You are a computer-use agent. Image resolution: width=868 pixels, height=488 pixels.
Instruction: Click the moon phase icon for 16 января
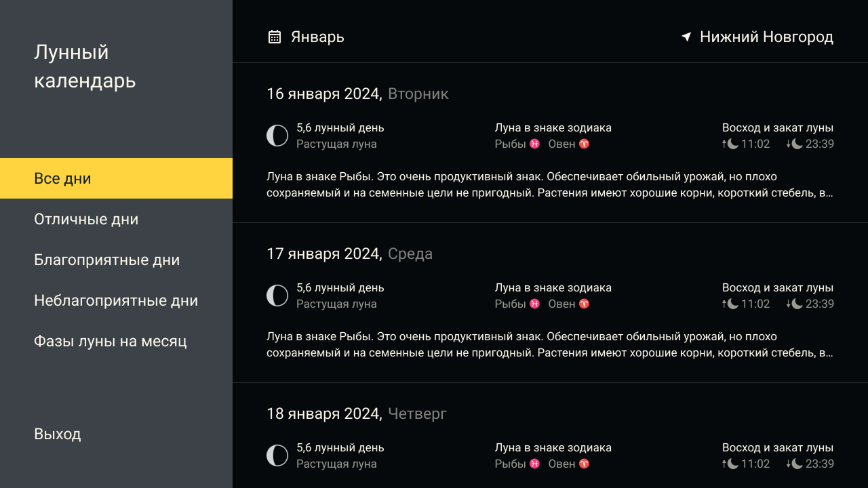277,136
